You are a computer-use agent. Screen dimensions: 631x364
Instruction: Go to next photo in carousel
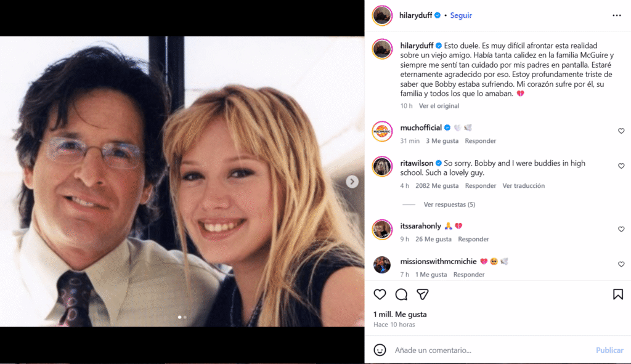[352, 182]
